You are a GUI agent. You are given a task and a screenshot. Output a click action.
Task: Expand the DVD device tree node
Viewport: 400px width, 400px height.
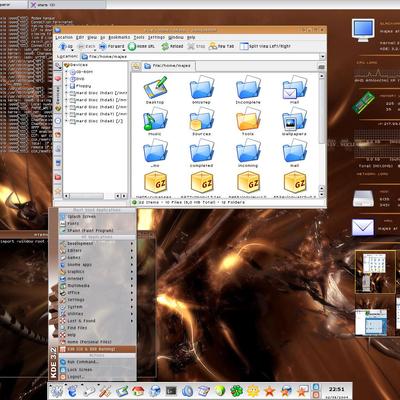point(66,79)
